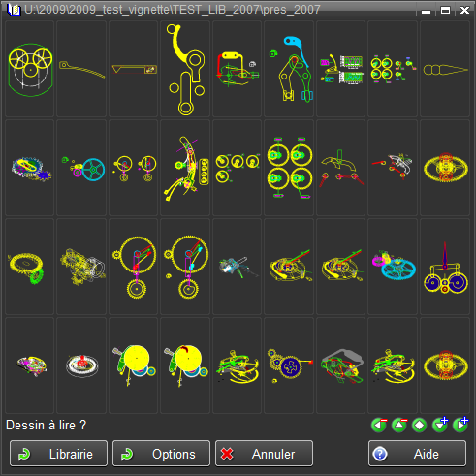Open help via the Aide button
Screen dimensions: 476x476
[417, 454]
